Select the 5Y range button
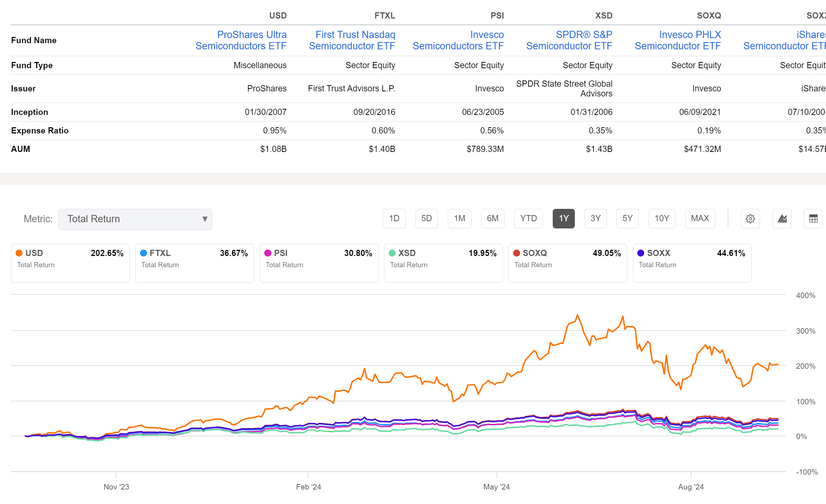Screen dimensions: 826x504 point(627,218)
